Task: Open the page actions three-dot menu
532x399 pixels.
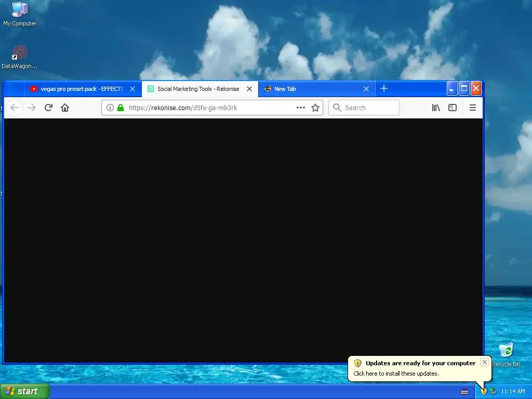Action: (x=301, y=108)
